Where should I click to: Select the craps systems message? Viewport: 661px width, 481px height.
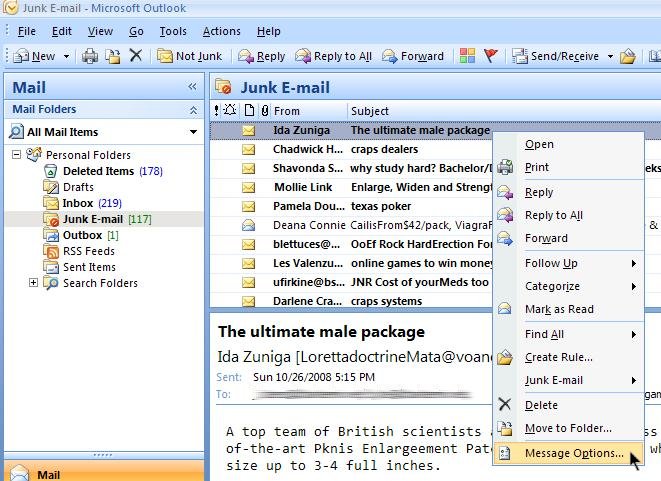tap(351, 301)
